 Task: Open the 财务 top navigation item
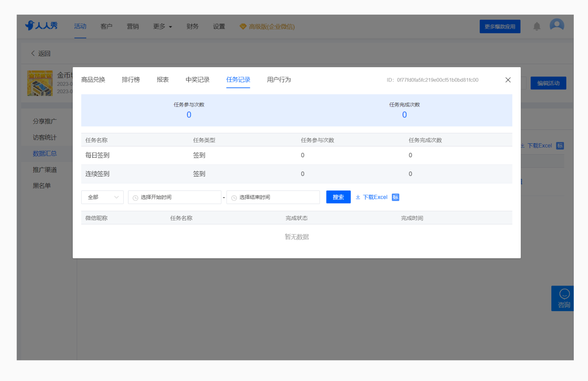tap(193, 26)
